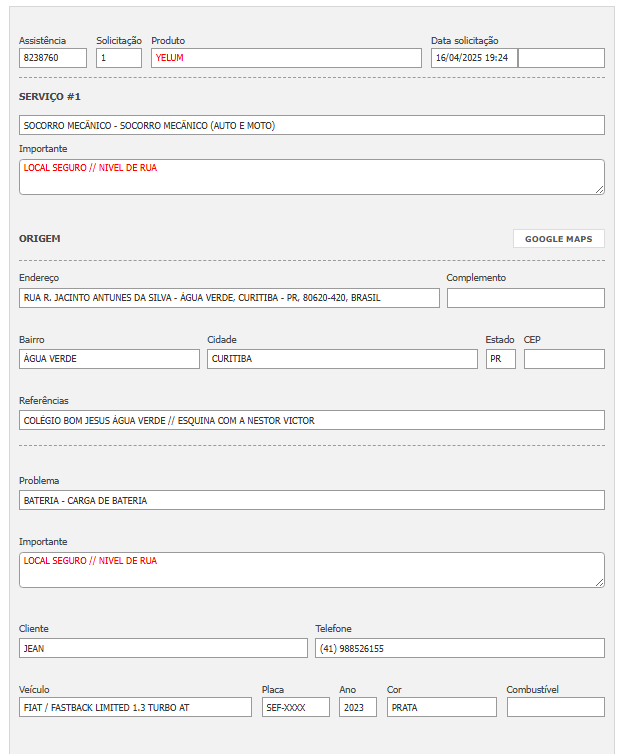Click the empty Complemento field
Image resolution: width=618 pixels, height=754 pixels.
pos(525,298)
